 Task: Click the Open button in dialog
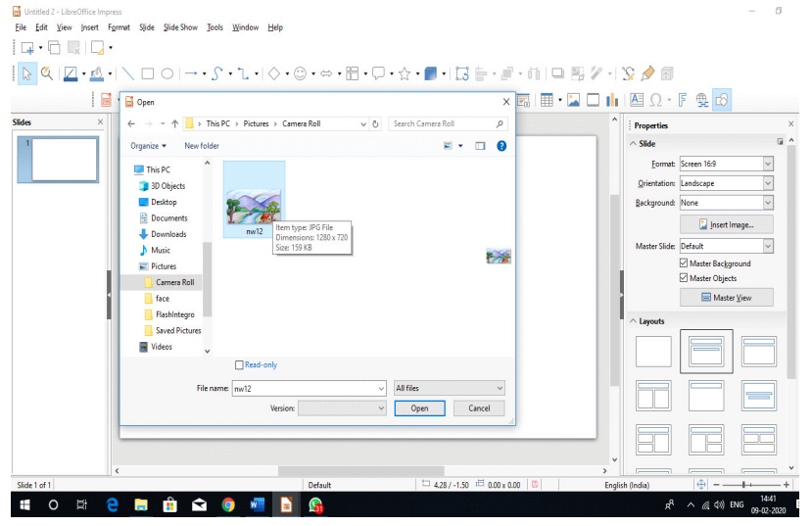coord(419,408)
